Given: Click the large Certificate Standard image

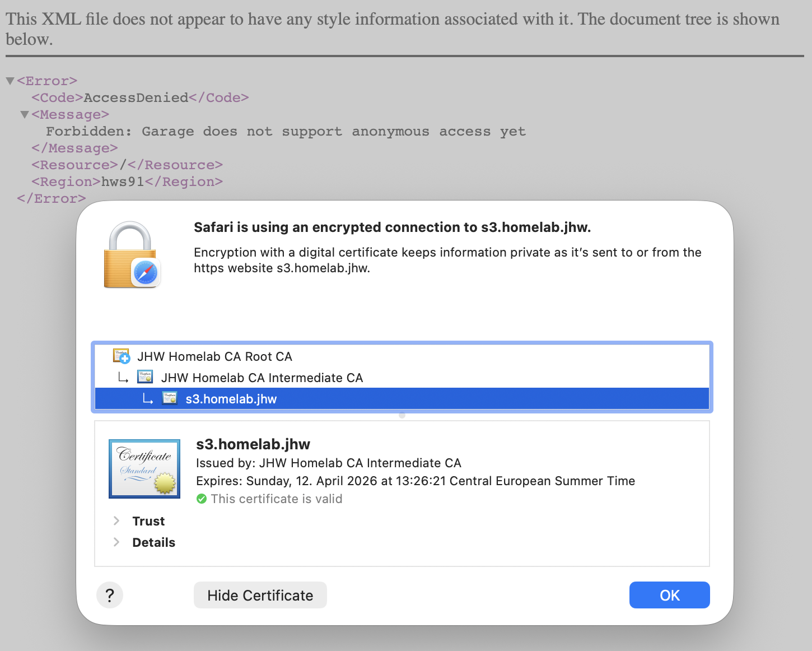Looking at the screenshot, I should 144,469.
